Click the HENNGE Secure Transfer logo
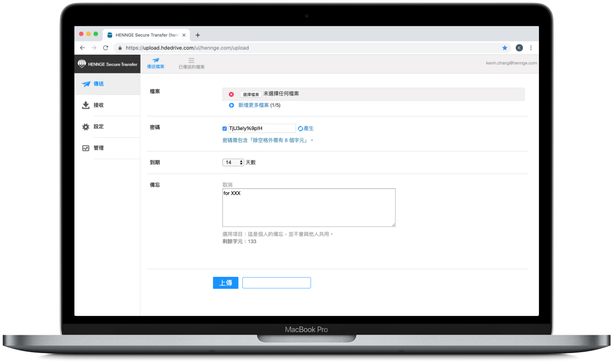 (107, 64)
